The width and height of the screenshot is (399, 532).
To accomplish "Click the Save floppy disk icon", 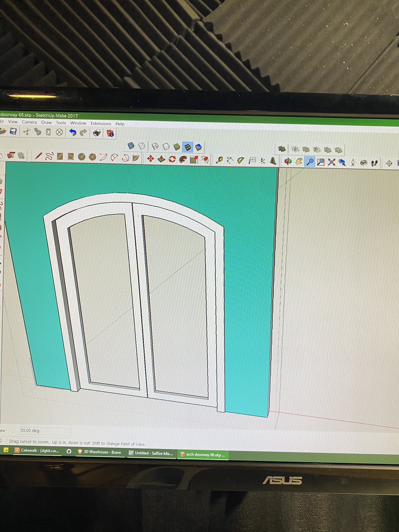I will click(x=13, y=131).
